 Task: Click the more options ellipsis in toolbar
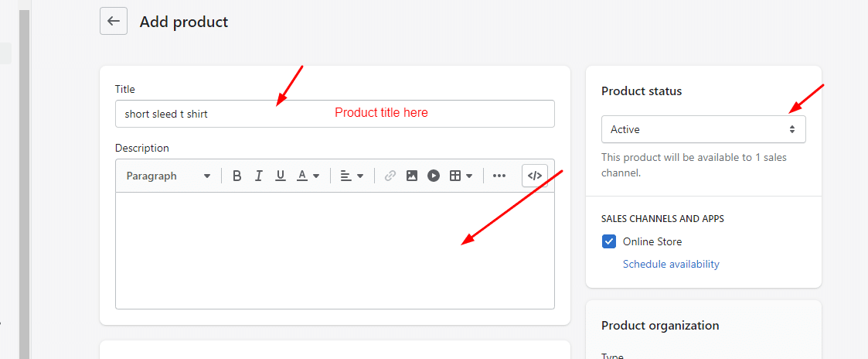coord(499,176)
